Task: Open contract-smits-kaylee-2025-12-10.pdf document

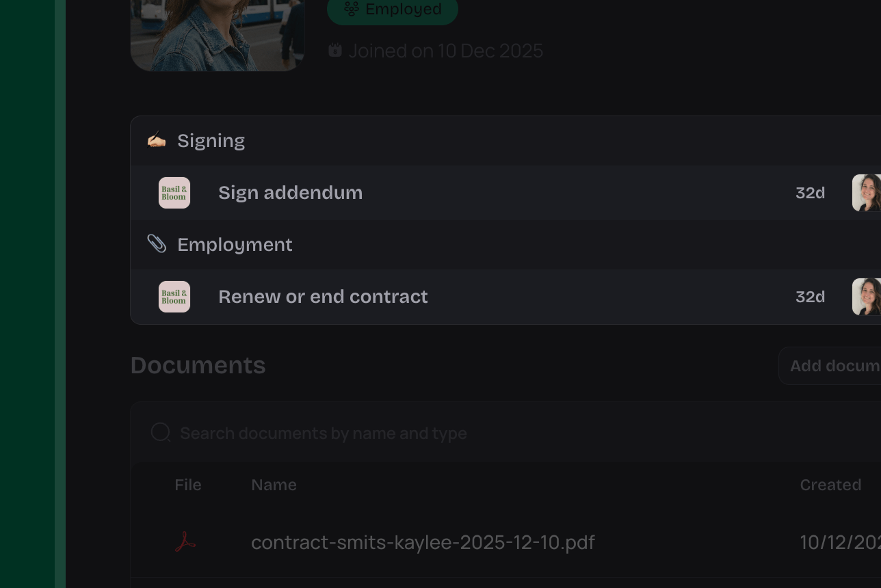Action: click(423, 542)
